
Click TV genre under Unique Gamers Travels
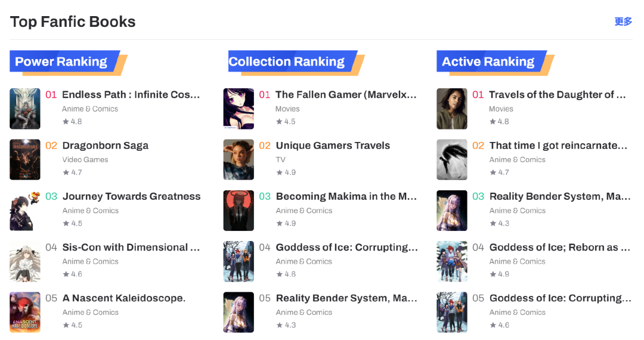pyautogui.click(x=281, y=160)
